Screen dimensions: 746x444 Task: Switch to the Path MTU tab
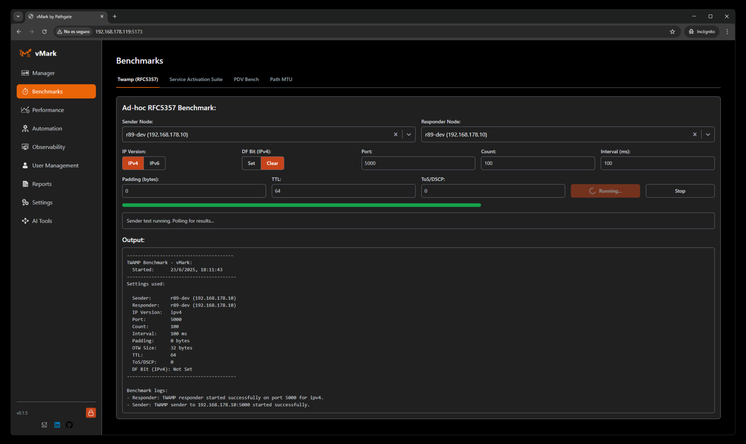(281, 79)
